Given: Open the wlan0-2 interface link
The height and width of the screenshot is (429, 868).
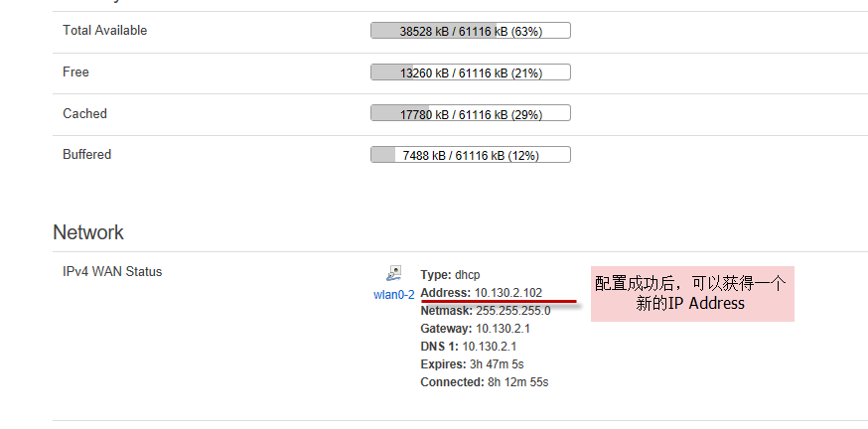Looking at the screenshot, I should (394, 295).
